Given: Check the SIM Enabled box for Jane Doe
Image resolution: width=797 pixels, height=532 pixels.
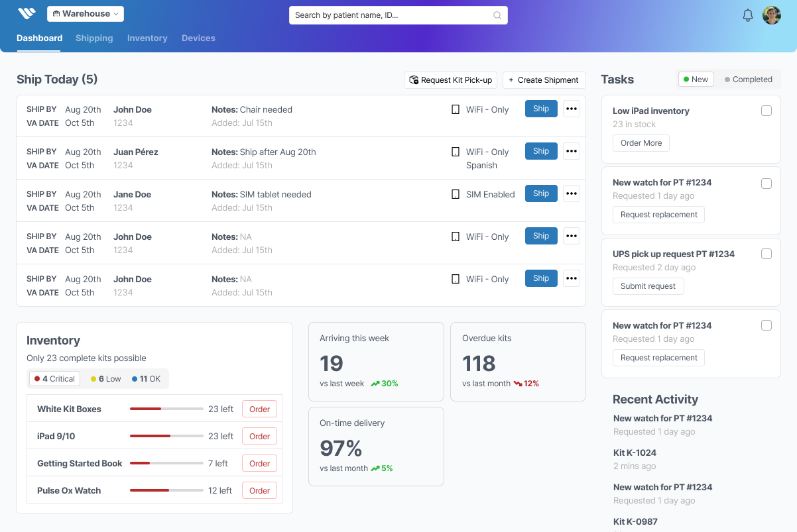Looking at the screenshot, I should (x=456, y=193).
